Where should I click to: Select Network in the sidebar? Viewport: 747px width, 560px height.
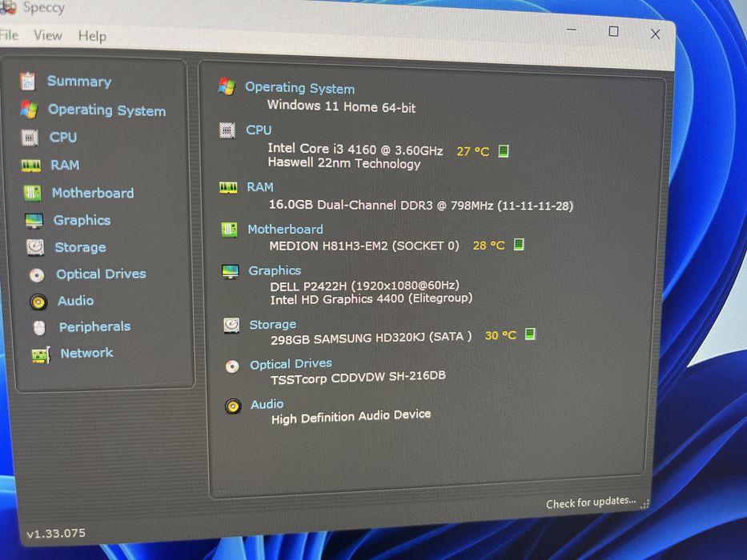(x=86, y=354)
